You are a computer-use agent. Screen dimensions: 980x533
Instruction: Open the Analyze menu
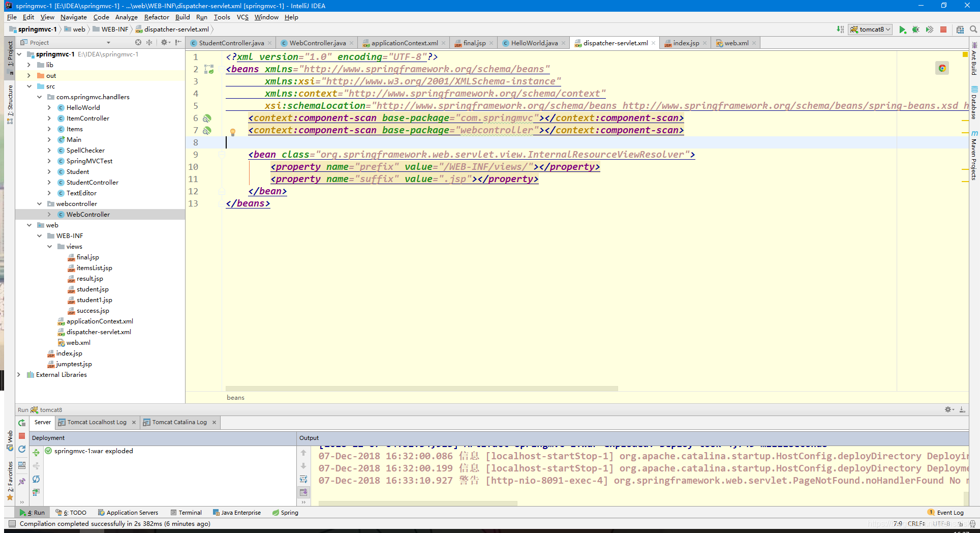click(x=126, y=17)
